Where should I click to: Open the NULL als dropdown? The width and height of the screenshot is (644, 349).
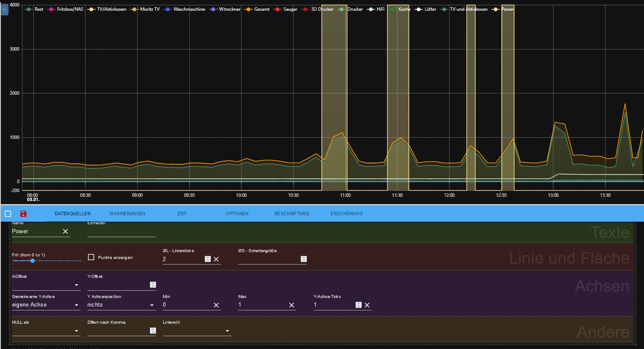pyautogui.click(x=45, y=331)
